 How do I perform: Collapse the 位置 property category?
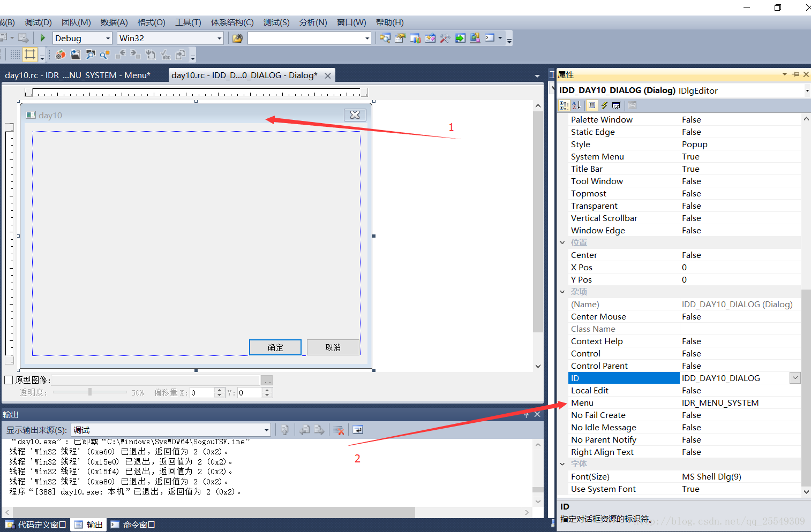[562, 242]
